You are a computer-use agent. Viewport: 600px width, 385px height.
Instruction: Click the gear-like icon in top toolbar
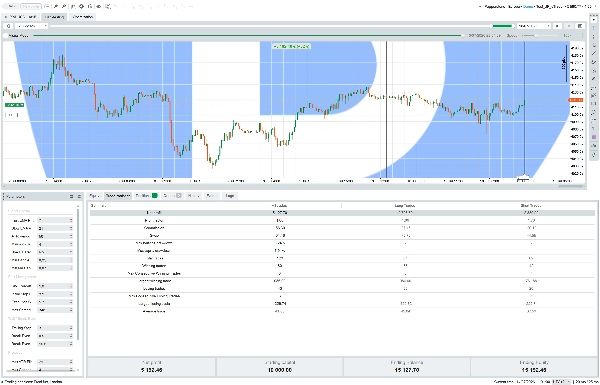point(81,7)
